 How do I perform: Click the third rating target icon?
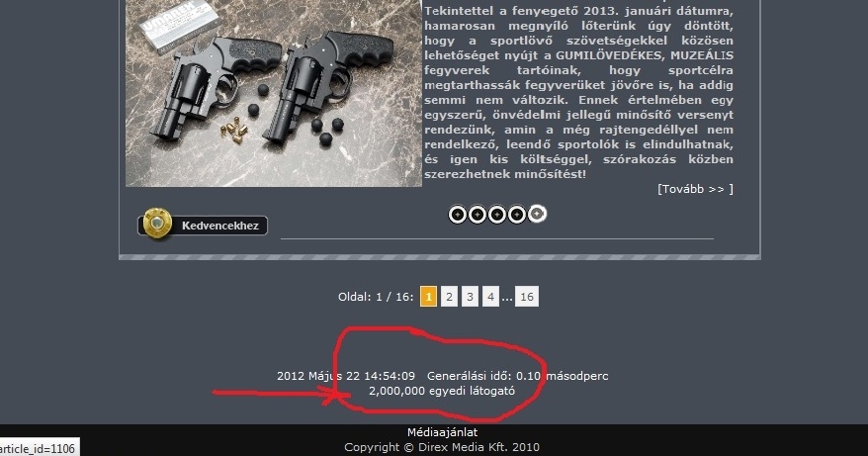tap(497, 214)
